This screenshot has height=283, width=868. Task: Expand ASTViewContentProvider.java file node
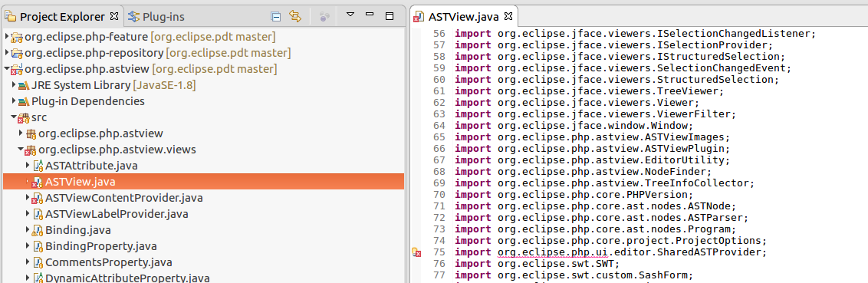point(28,198)
